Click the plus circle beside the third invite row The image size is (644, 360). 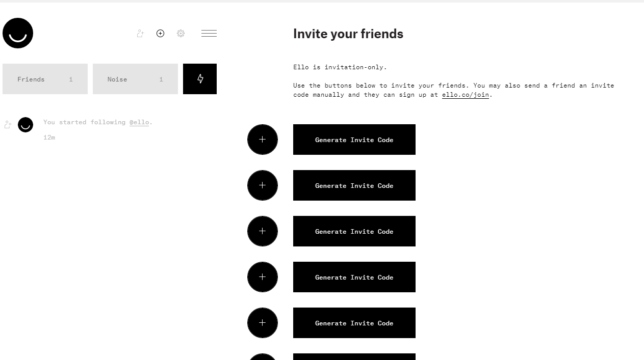tap(262, 231)
